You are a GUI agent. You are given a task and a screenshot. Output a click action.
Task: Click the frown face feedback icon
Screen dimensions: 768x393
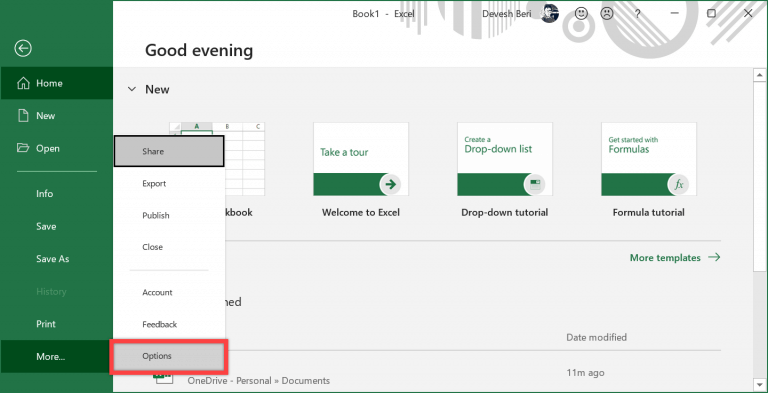[607, 14]
